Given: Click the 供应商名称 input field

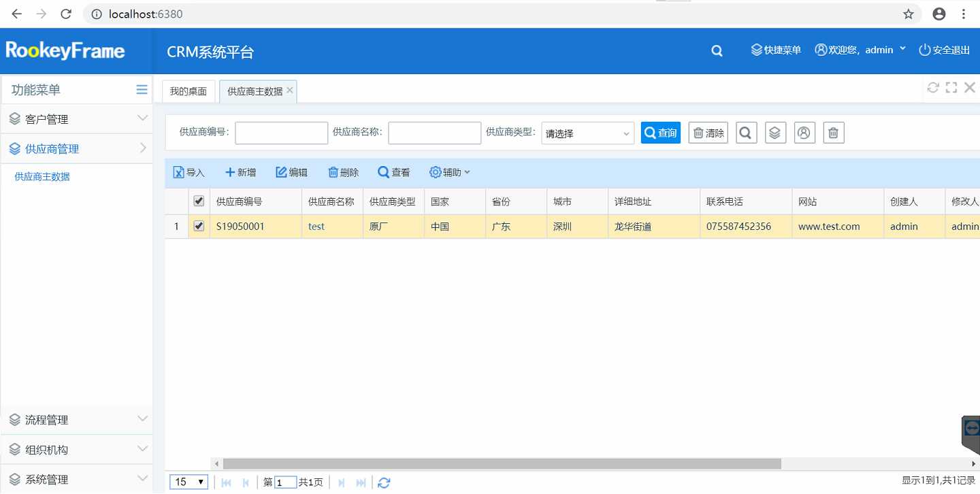Looking at the screenshot, I should tap(435, 133).
